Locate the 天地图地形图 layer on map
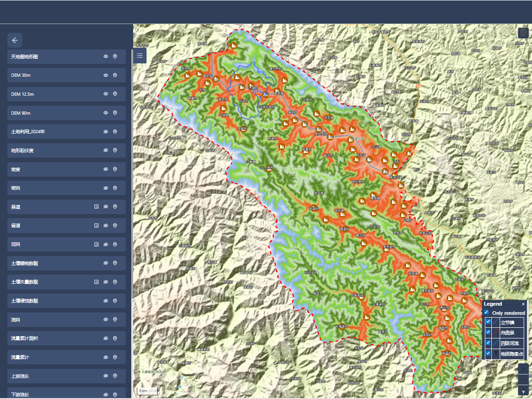Viewport: 532px width, 399px height. click(x=115, y=56)
